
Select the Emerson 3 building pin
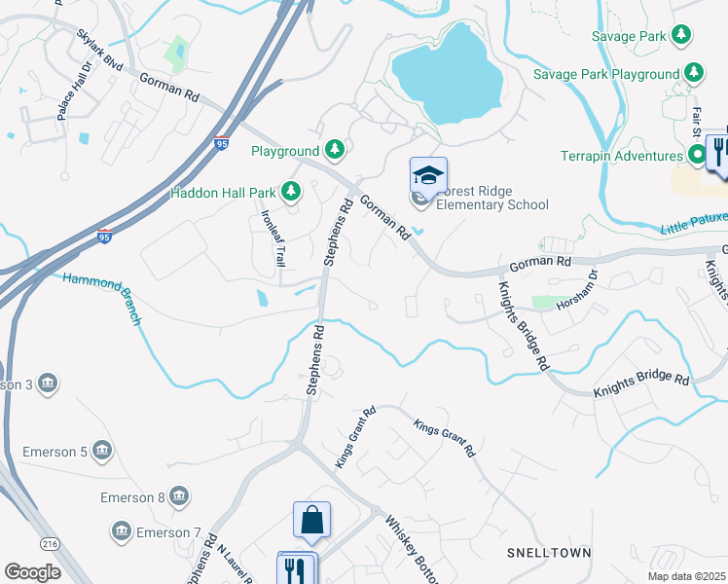[x=48, y=383]
